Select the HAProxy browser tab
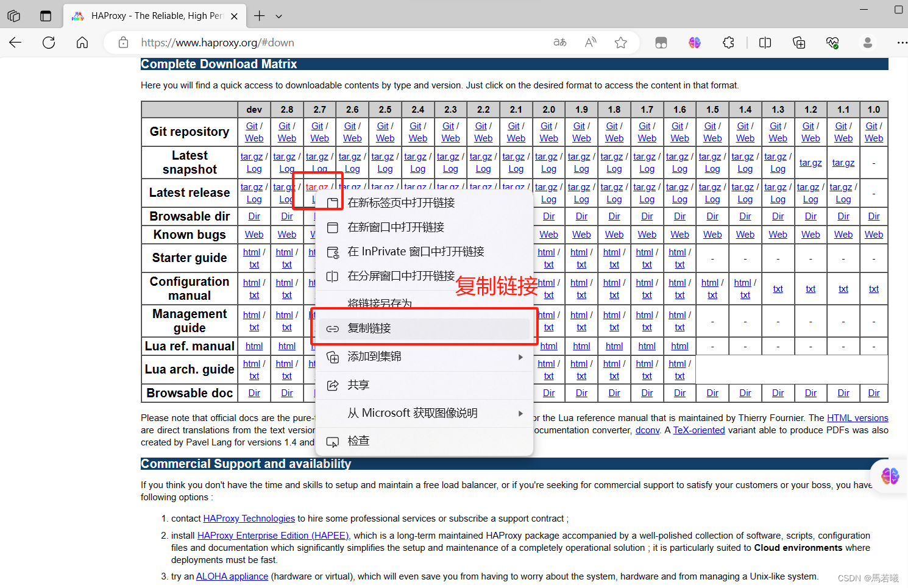 point(155,16)
